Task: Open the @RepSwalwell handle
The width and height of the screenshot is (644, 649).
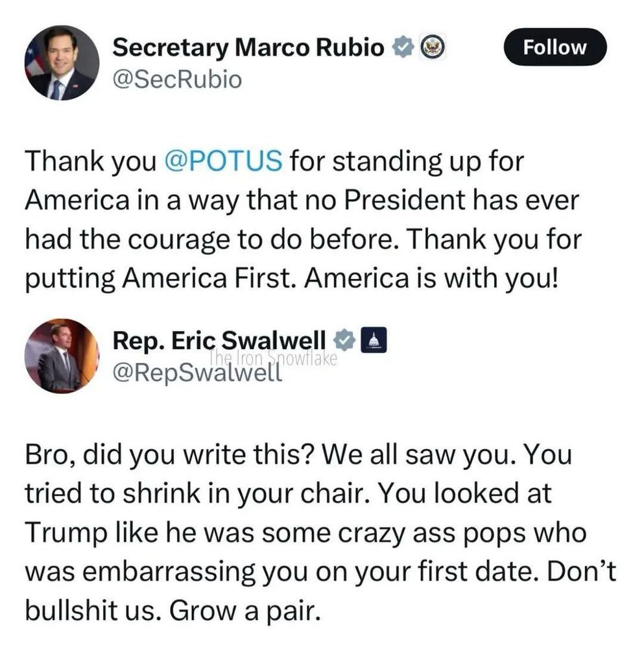Action: 198,373
